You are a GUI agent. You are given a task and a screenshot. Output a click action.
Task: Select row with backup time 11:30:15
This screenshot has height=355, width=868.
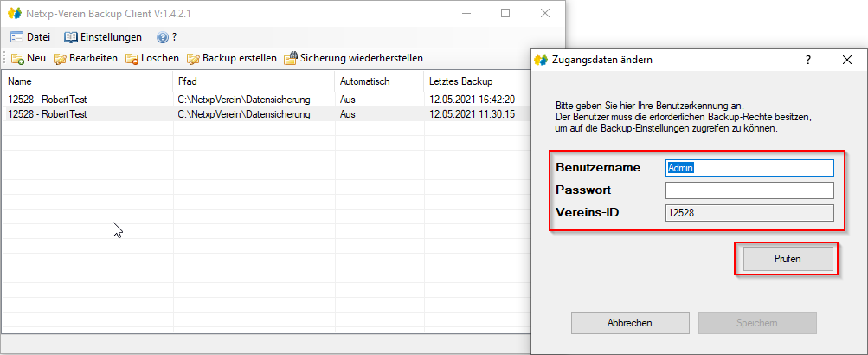point(266,114)
